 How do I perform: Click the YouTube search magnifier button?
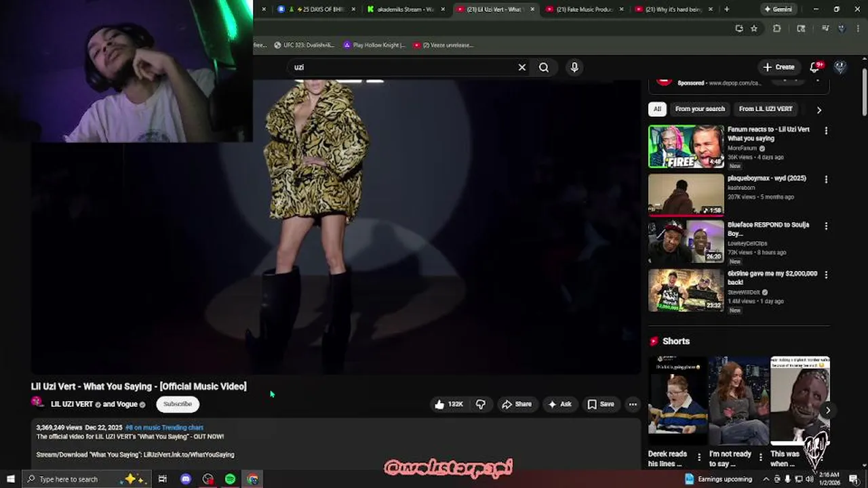544,67
